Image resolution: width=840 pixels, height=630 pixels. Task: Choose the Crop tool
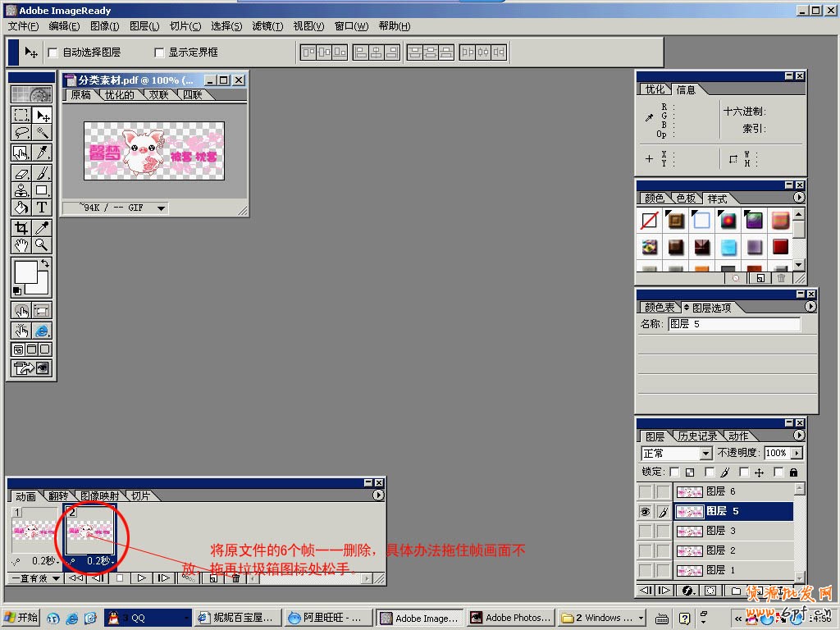(x=21, y=228)
